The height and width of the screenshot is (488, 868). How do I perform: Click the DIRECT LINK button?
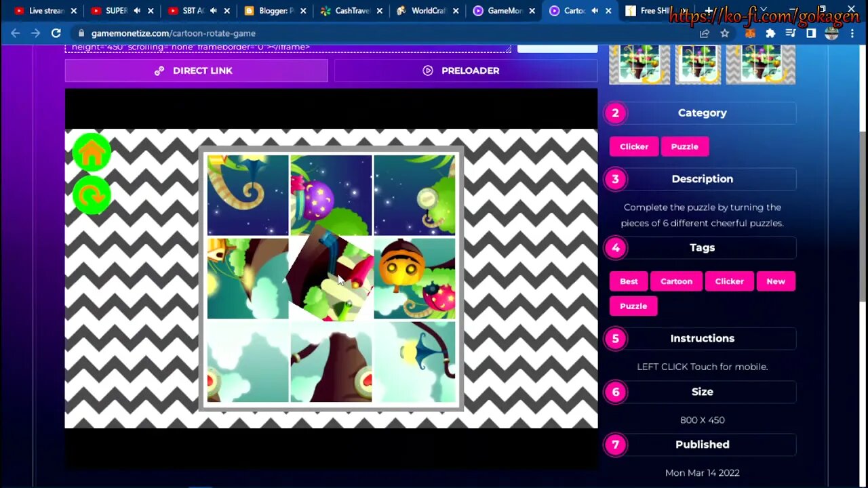196,70
